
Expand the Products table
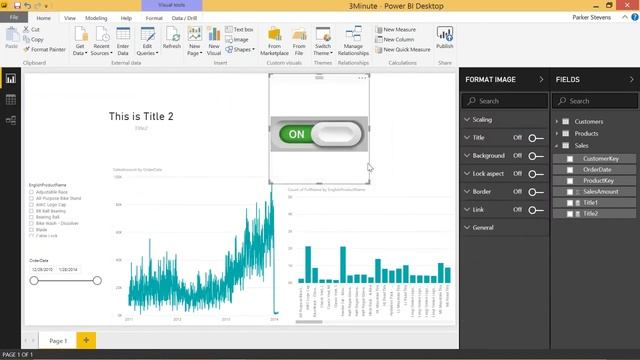[x=556, y=133]
